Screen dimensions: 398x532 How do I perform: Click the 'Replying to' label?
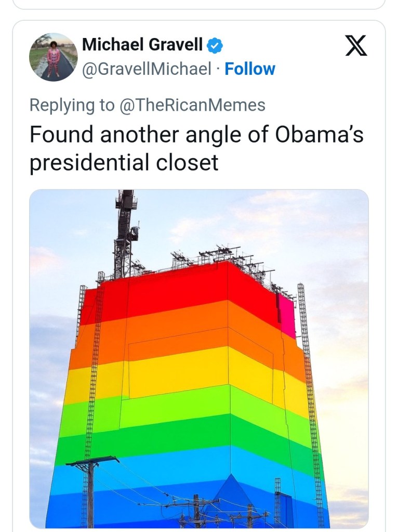pos(72,105)
